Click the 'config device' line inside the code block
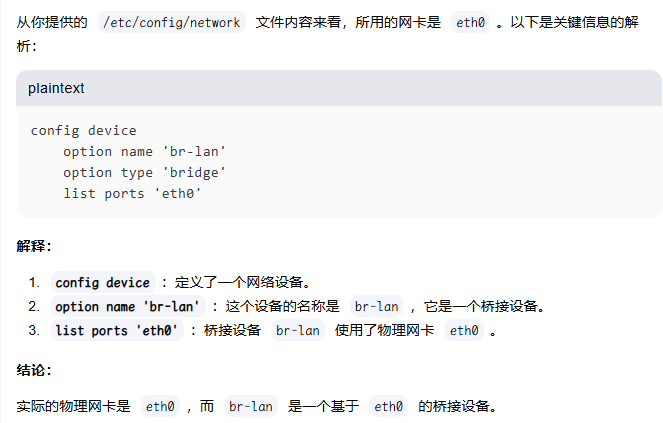This screenshot has height=423, width=663. 83,131
